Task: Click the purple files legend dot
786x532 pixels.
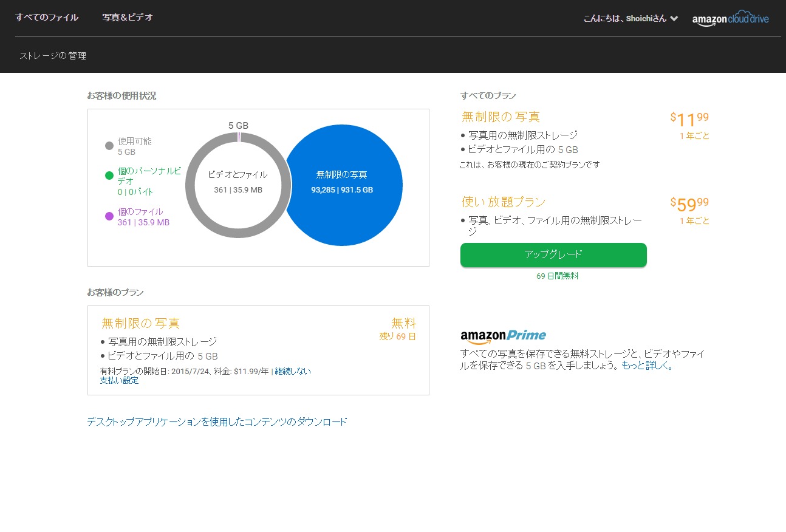Action: click(x=109, y=216)
